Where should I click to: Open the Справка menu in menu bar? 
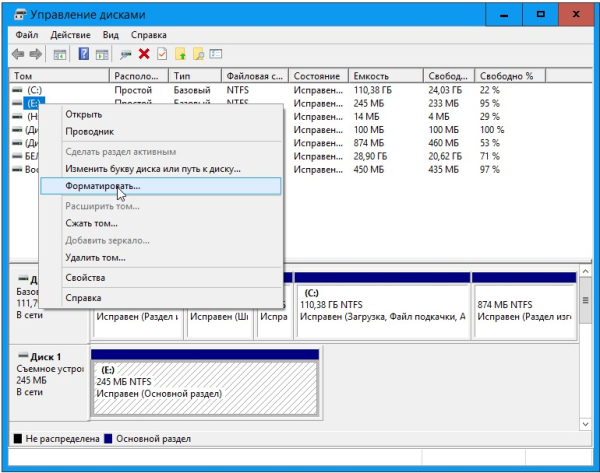(148, 35)
